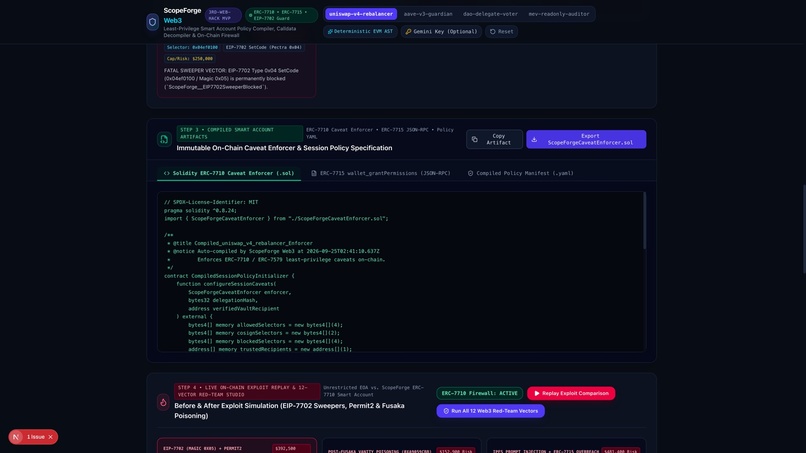Open the Solidity ERC-7710 Caveat Enforcer tab
This screenshot has width=806, height=453.
pos(229,173)
